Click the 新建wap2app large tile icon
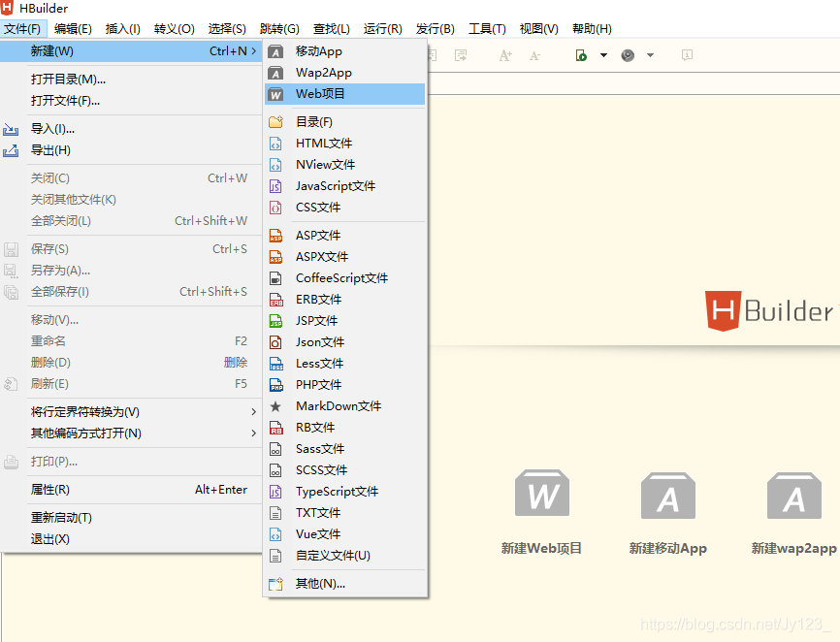 tap(794, 496)
